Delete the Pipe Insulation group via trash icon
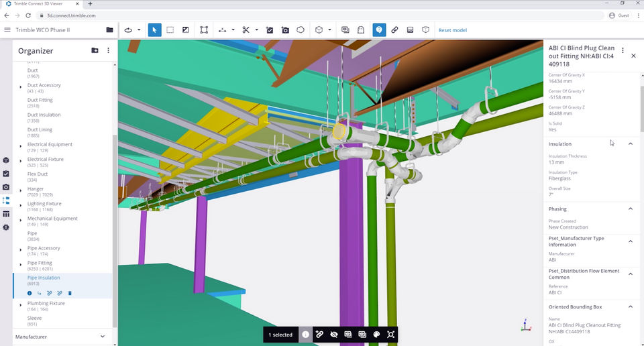This screenshot has height=346, width=644. (x=70, y=293)
